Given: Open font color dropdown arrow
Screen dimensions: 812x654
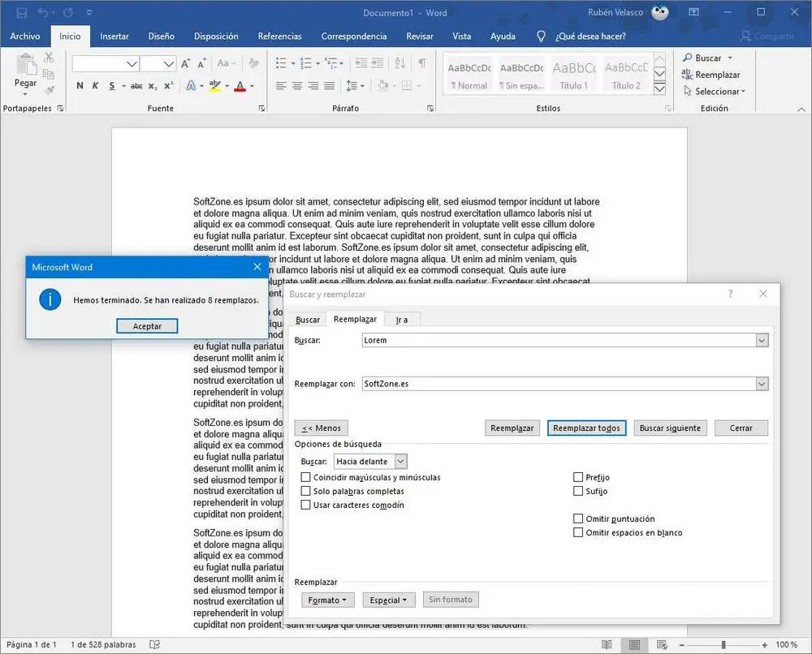Looking at the screenshot, I should pyautogui.click(x=253, y=86).
